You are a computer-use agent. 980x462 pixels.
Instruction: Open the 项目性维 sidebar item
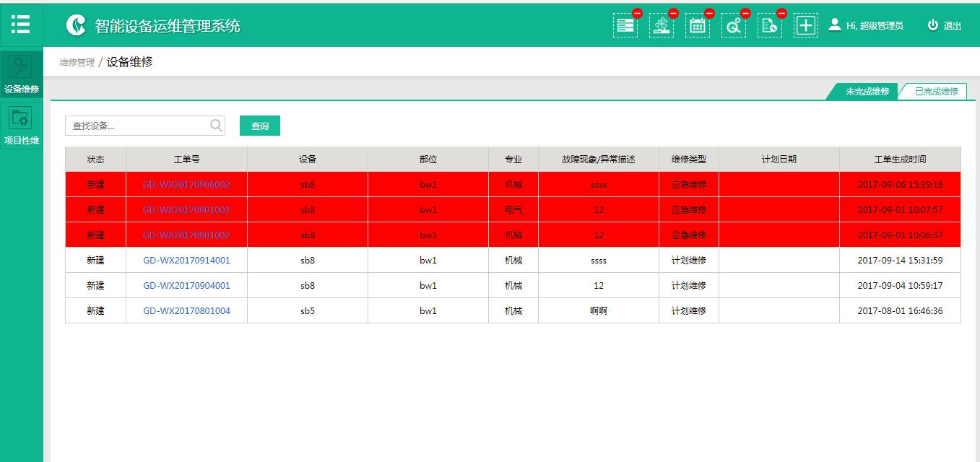click(x=21, y=125)
